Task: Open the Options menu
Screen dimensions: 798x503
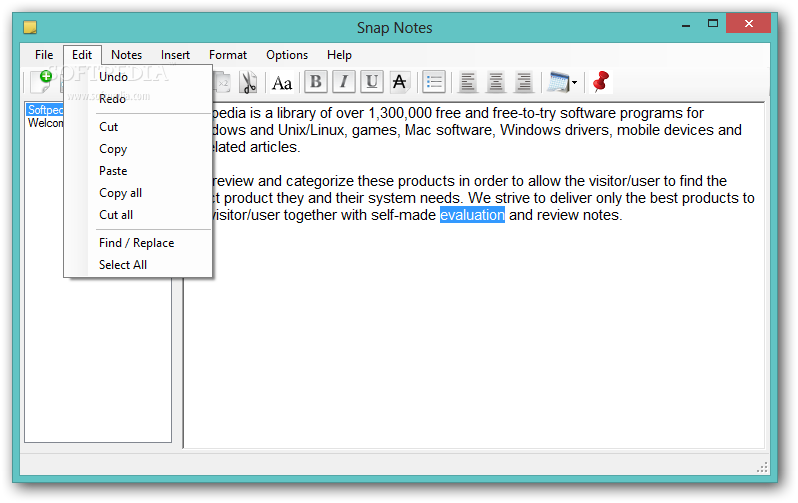Action: [x=287, y=55]
